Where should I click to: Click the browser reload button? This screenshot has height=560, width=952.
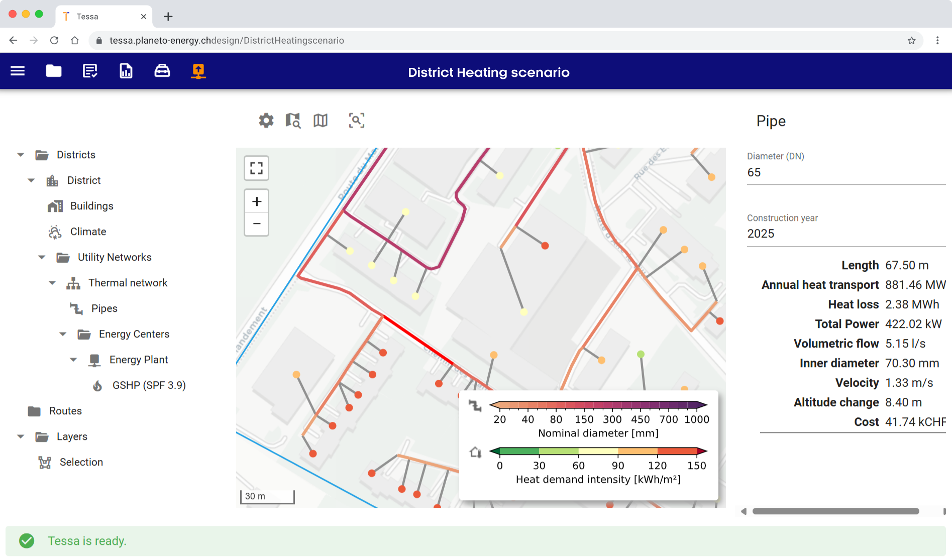click(x=54, y=40)
